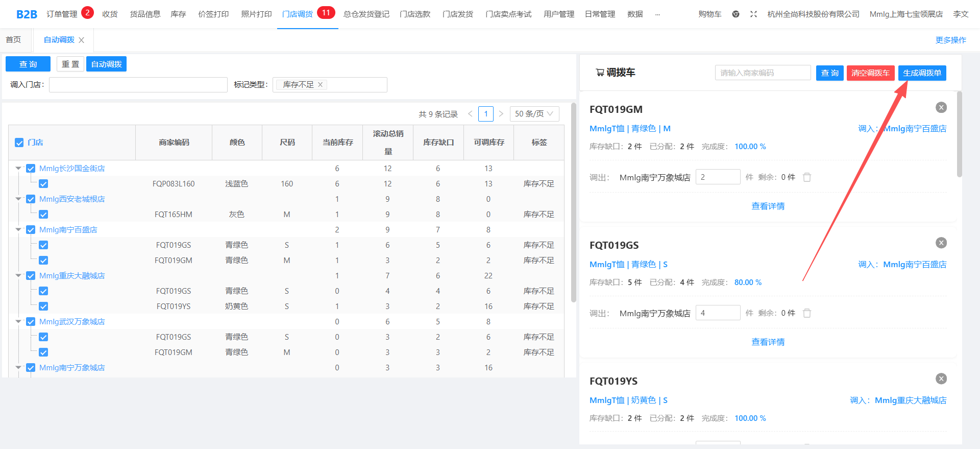Remove the FQT019YS card with close icon
Viewport: 980px width, 449px height.
(941, 379)
